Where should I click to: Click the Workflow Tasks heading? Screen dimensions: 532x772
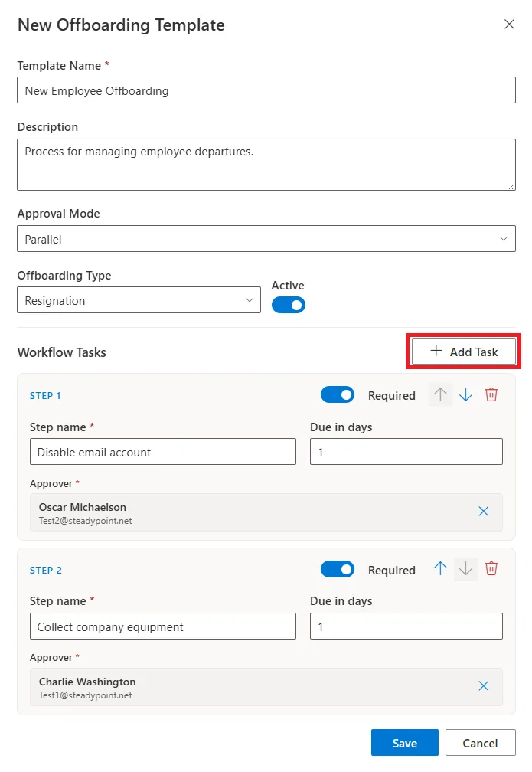tap(61, 352)
